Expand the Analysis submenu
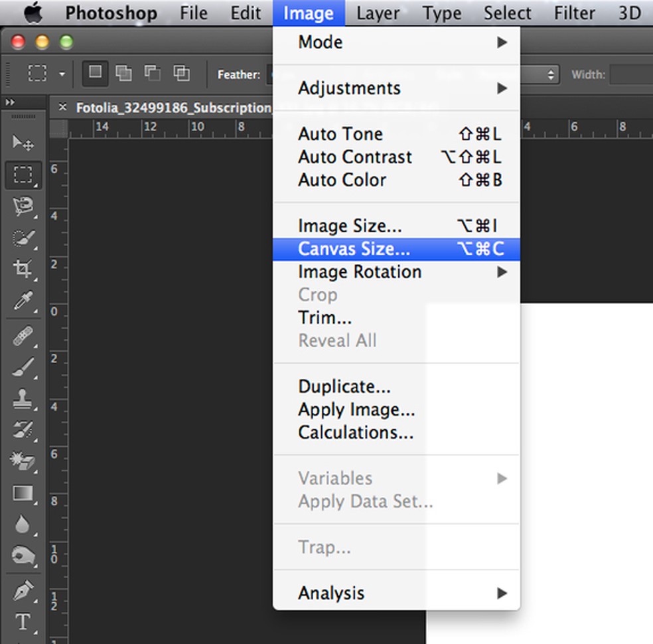Viewport: 653px width, 644px height. click(x=396, y=593)
